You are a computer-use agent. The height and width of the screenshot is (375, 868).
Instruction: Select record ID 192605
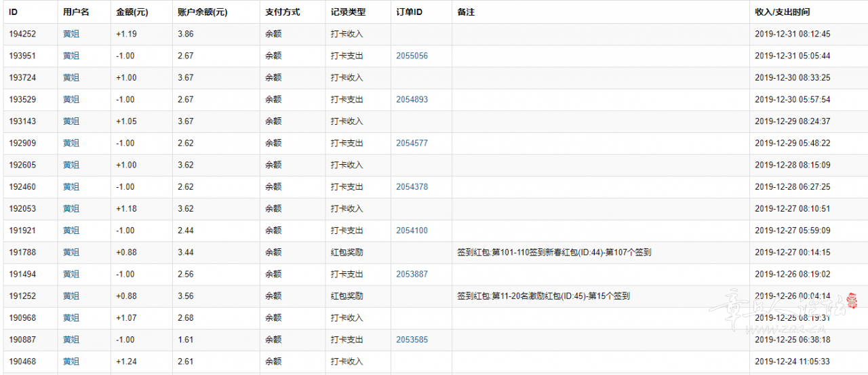tap(22, 165)
